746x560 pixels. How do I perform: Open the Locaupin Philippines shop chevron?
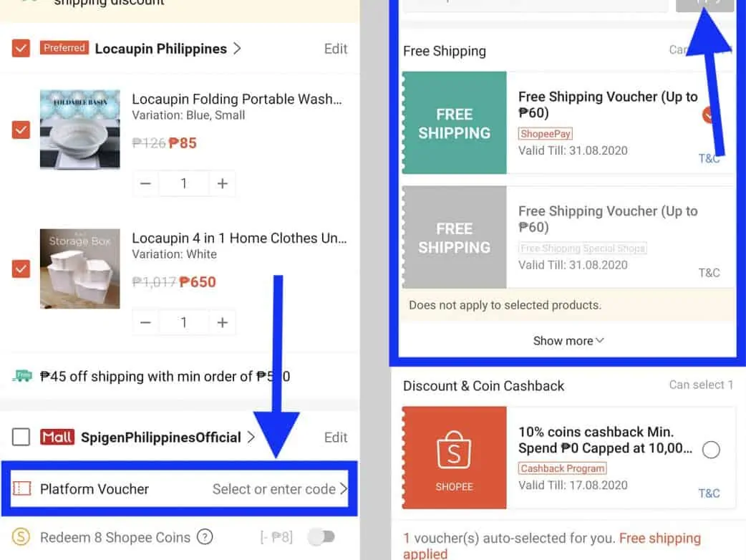click(x=237, y=48)
